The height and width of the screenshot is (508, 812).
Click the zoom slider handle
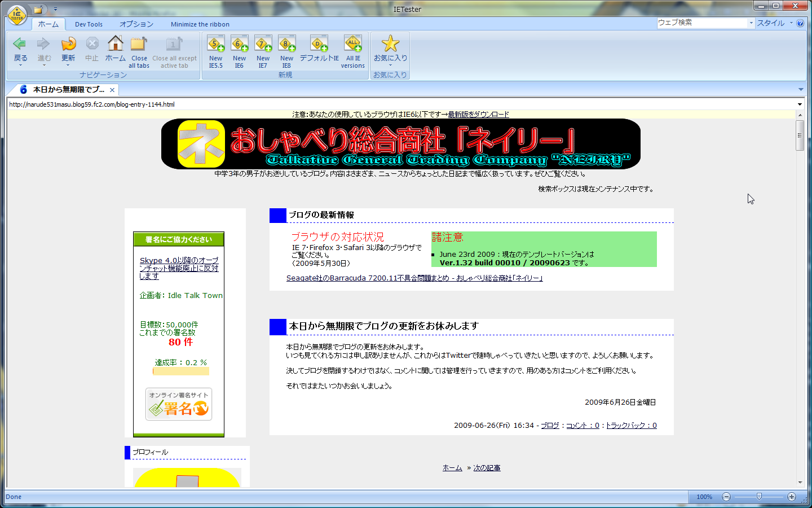click(759, 497)
